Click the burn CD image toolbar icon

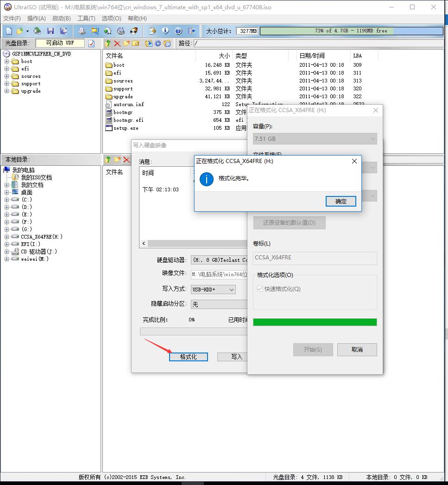133,31
